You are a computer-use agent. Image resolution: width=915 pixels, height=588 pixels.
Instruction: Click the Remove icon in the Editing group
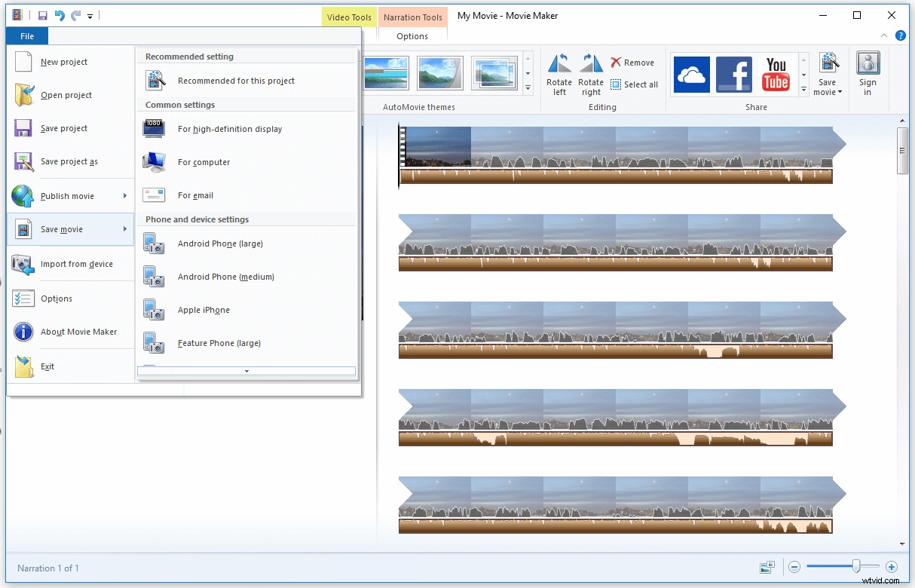[x=632, y=63]
